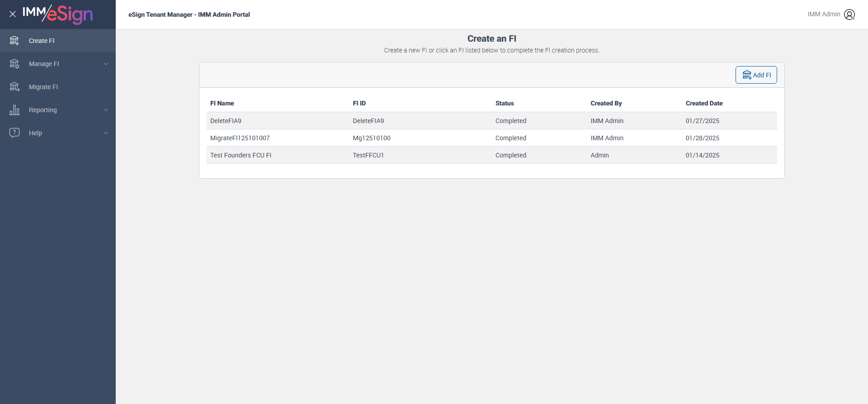Select the Test Founders FCU FI row
Viewport: 868px width, 404px height.
coord(241,155)
